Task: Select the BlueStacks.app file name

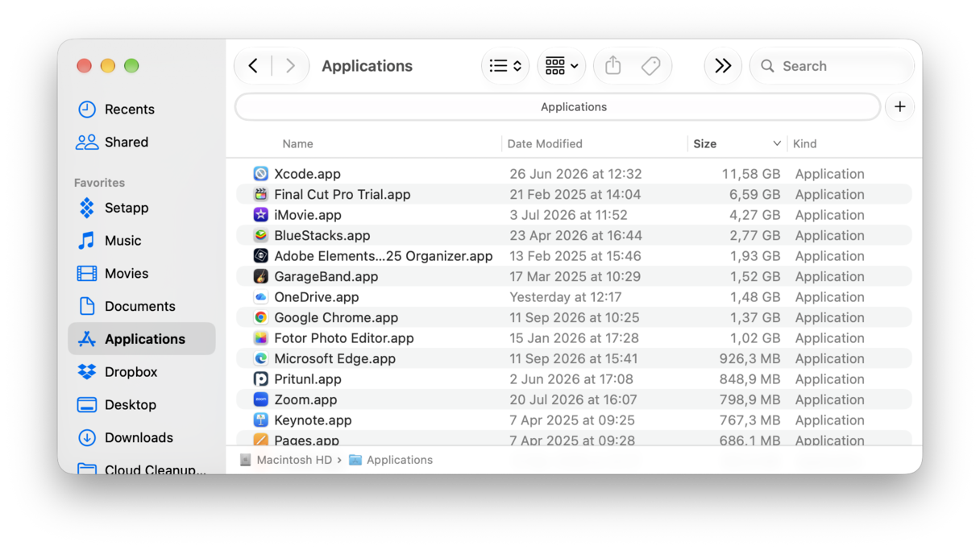Action: click(x=322, y=235)
